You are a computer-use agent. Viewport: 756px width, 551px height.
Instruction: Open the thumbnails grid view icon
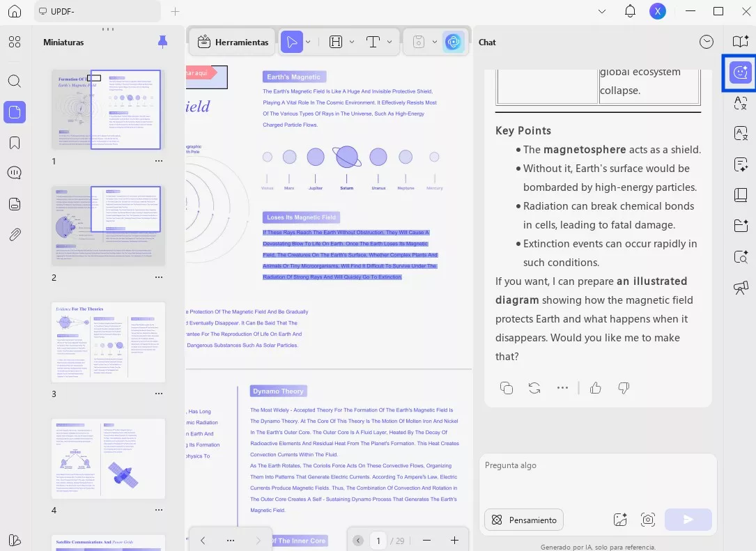pos(15,42)
